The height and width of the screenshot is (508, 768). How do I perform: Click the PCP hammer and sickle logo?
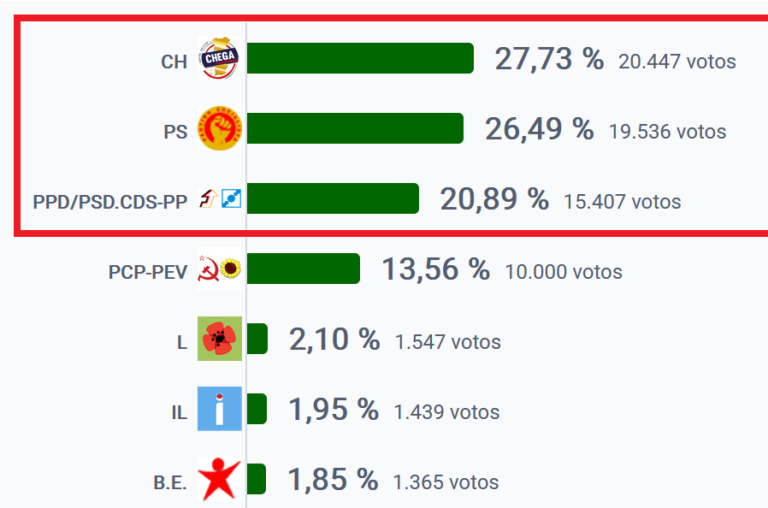pyautogui.click(x=208, y=270)
